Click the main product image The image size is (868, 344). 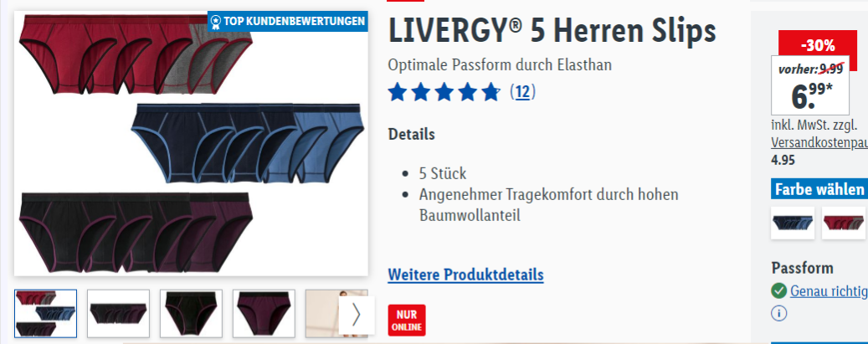191,143
